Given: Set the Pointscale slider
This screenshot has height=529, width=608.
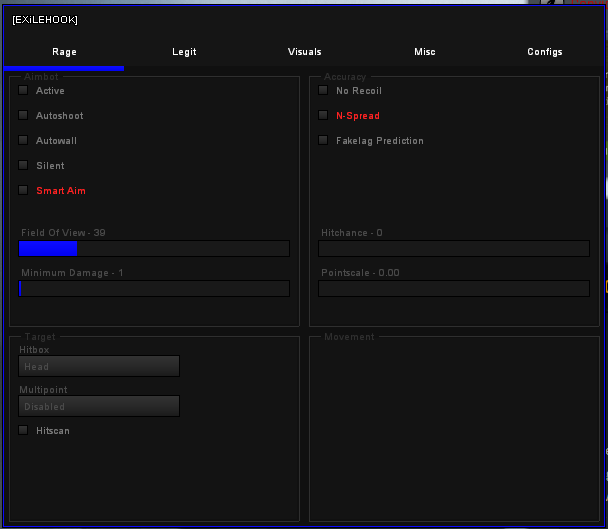Looking at the screenshot, I should coord(454,289).
